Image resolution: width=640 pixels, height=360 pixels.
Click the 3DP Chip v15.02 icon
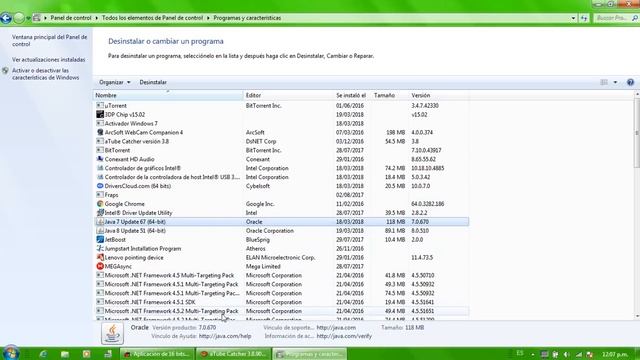coord(100,114)
